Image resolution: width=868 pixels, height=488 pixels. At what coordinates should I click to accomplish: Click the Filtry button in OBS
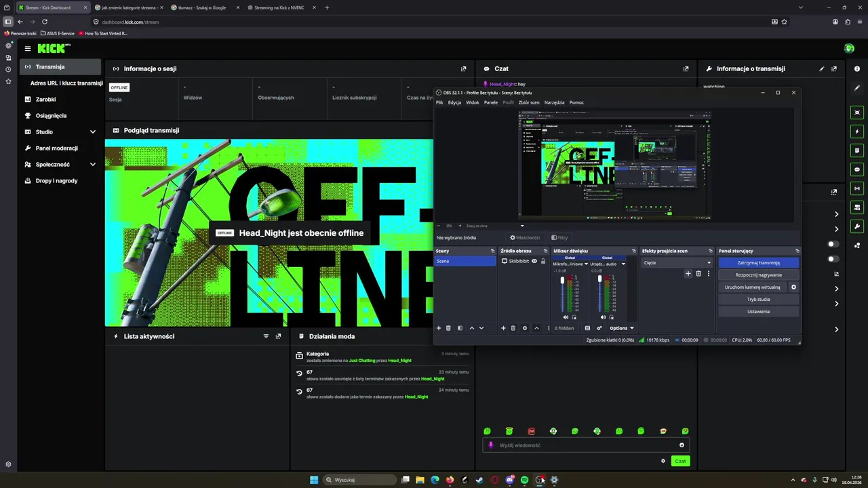click(559, 238)
